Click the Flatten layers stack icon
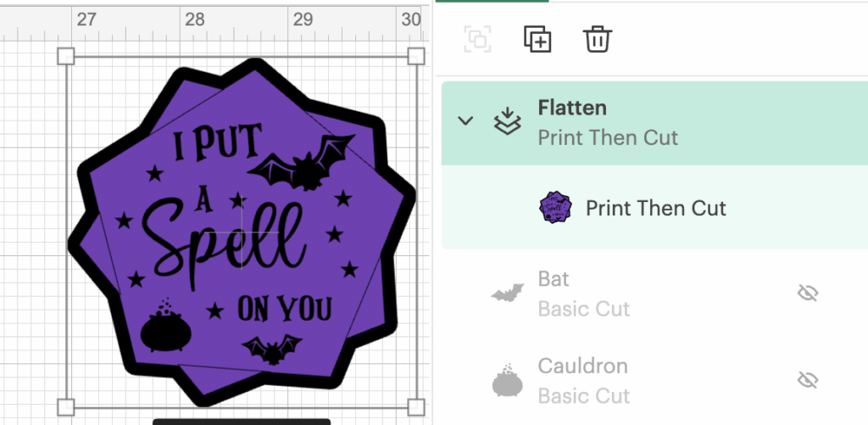The image size is (868, 425). [x=507, y=121]
